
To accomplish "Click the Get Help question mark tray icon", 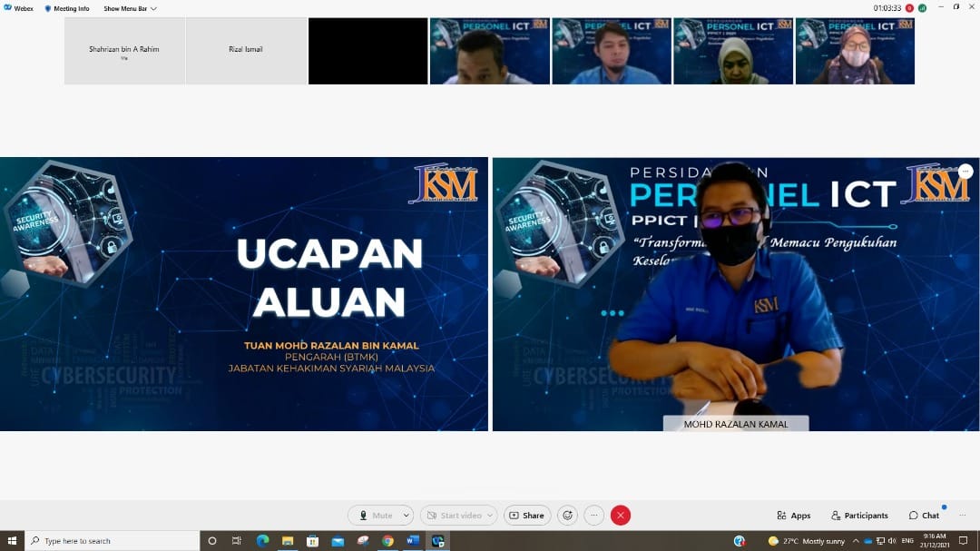I will click(x=740, y=540).
